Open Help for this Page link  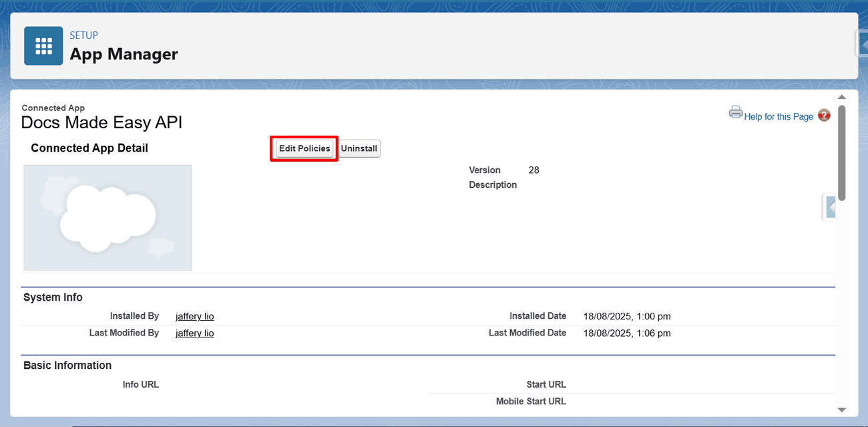click(x=779, y=117)
